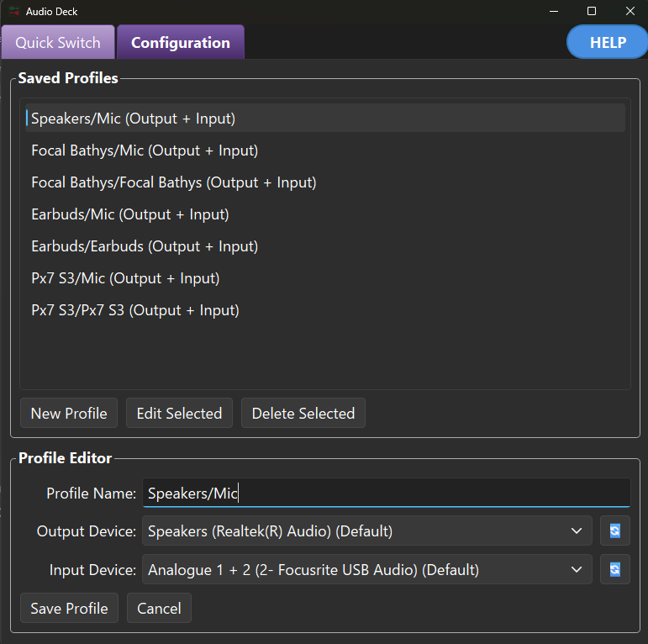Screen dimensions: 648x644
Task: Refresh the Output Device list
Action: pos(614,531)
